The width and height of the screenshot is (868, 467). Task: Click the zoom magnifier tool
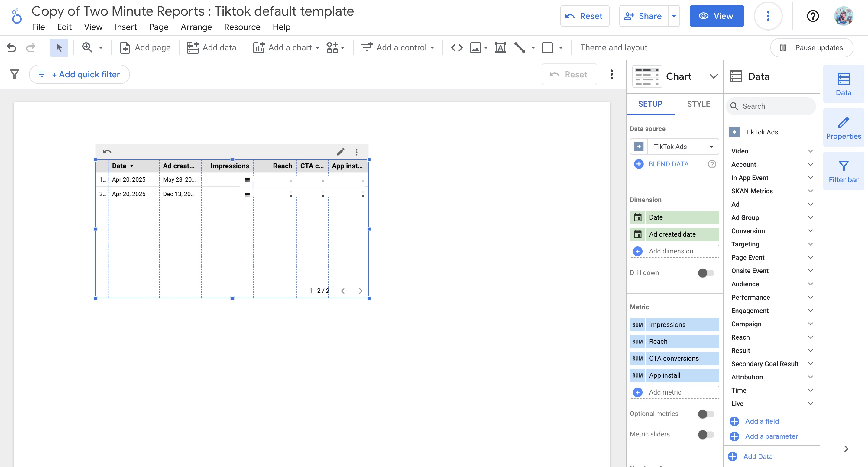tap(87, 47)
